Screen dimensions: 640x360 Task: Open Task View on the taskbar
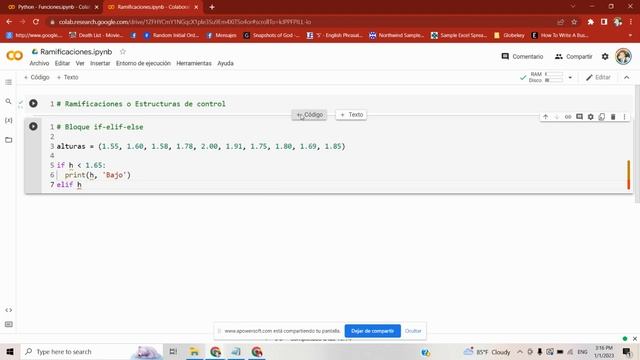tap(173, 351)
